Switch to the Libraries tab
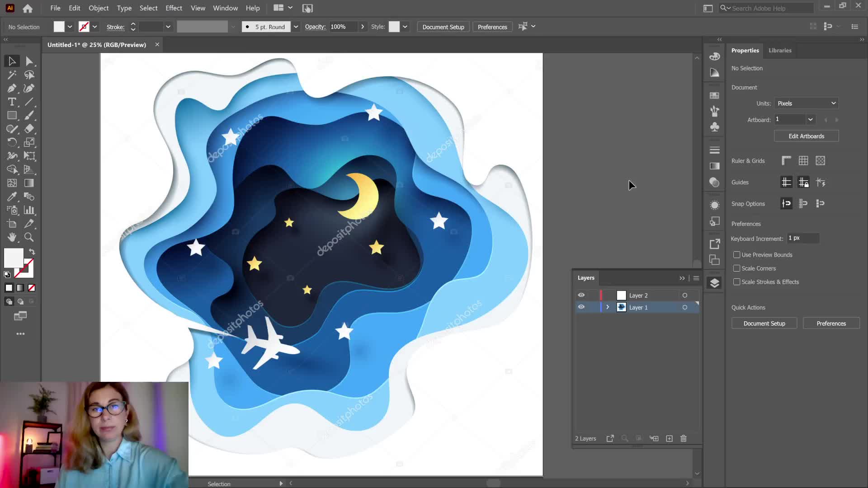 (x=779, y=50)
